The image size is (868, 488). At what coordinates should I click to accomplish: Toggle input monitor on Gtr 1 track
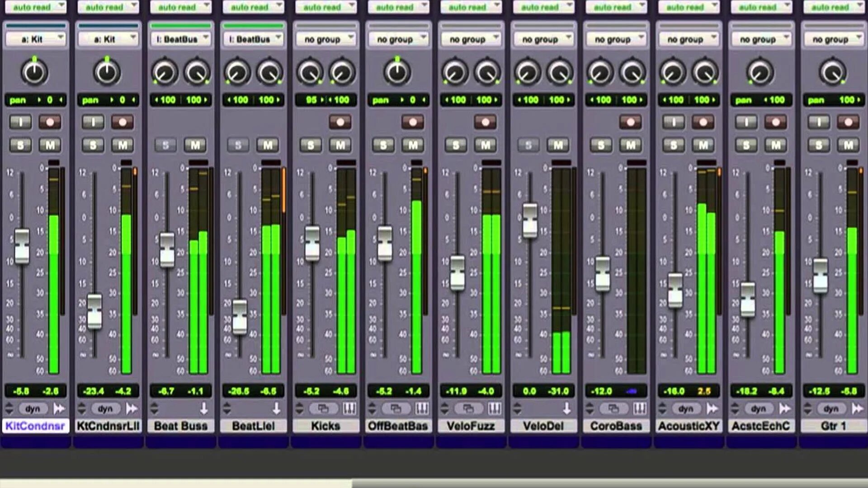819,122
